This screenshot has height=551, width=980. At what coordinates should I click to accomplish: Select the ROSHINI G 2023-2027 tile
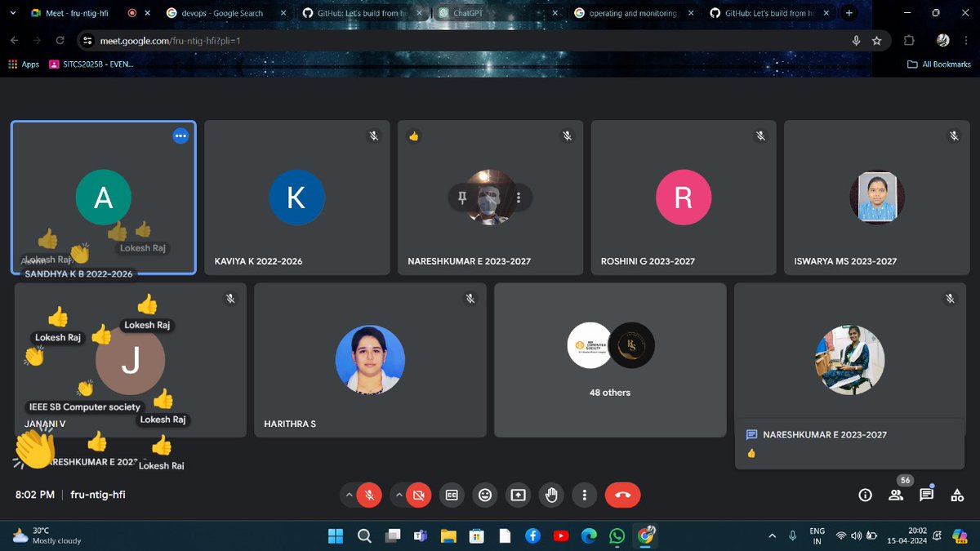coord(684,198)
